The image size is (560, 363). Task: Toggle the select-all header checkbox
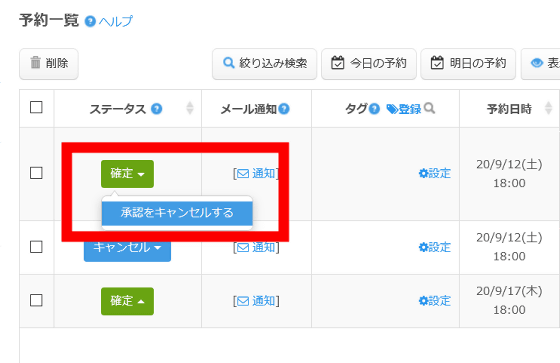(x=36, y=107)
